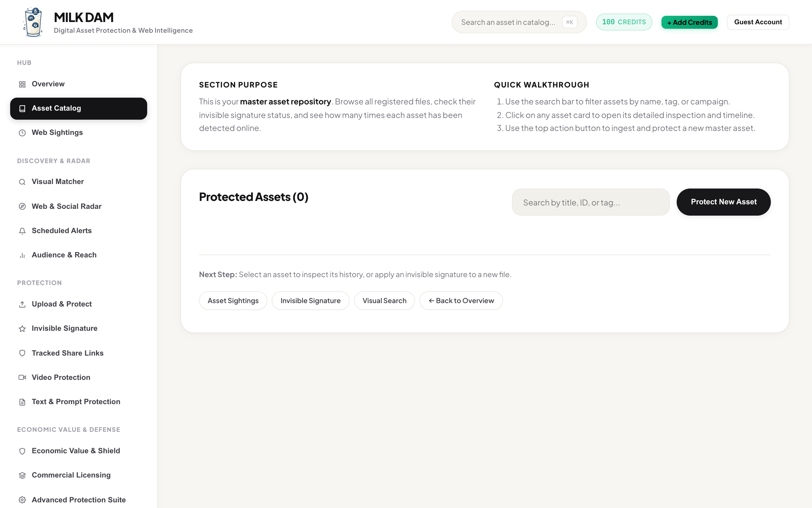The height and width of the screenshot is (508, 812).
Task: Click the Milk Dam glass logo icon
Action: [33, 22]
